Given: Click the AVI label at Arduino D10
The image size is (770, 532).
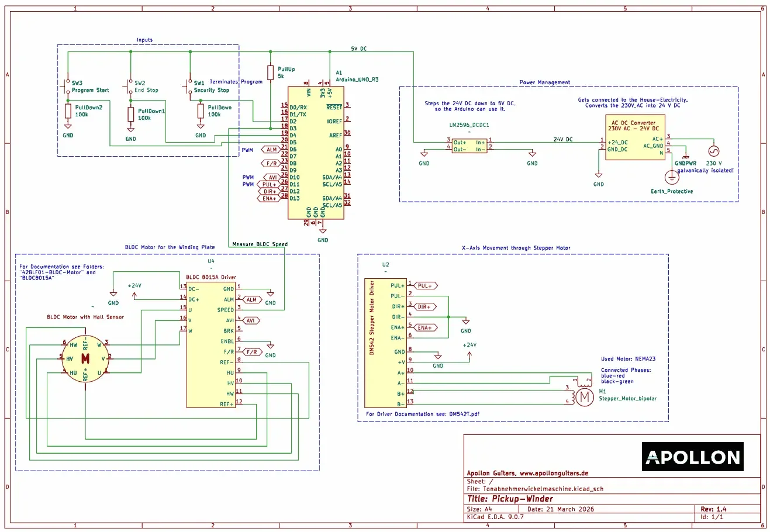Looking at the screenshot, I should (x=272, y=178).
